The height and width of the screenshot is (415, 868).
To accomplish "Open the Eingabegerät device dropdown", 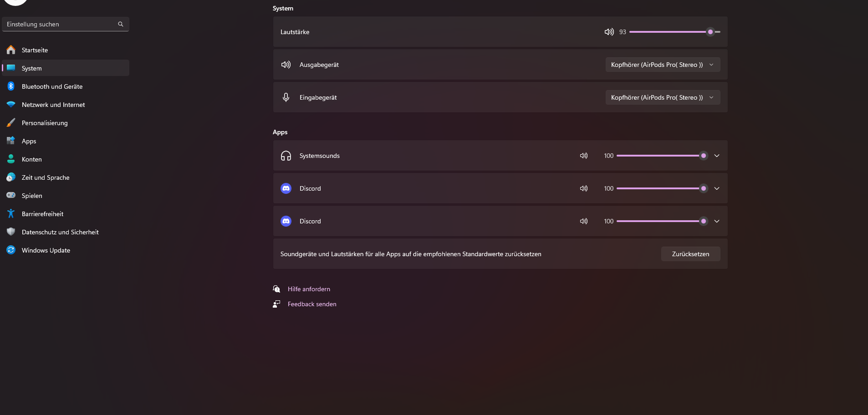I will [662, 97].
